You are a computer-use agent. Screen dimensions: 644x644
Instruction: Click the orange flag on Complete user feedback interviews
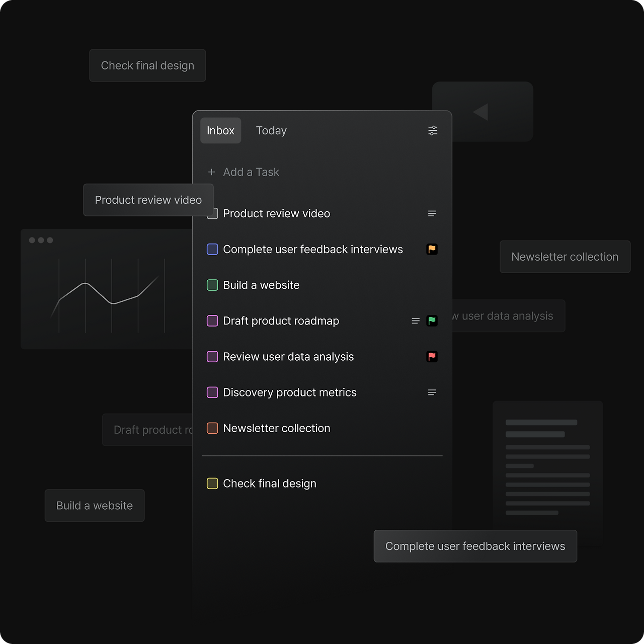(x=432, y=249)
